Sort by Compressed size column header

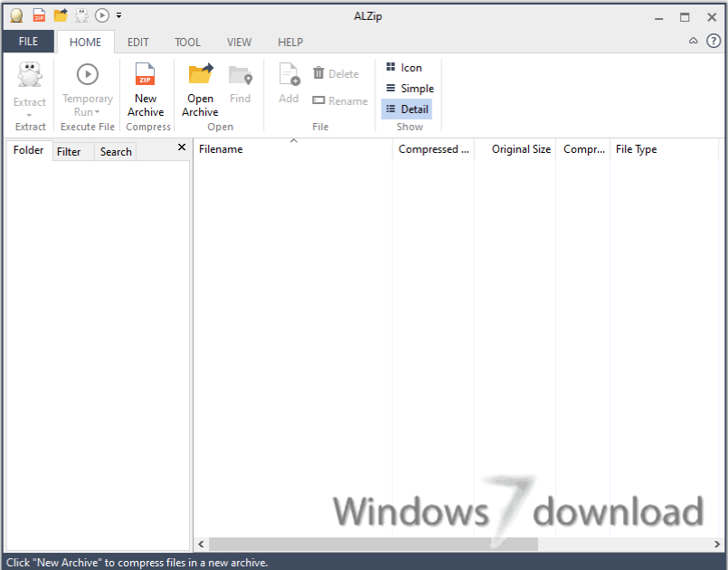pos(434,149)
